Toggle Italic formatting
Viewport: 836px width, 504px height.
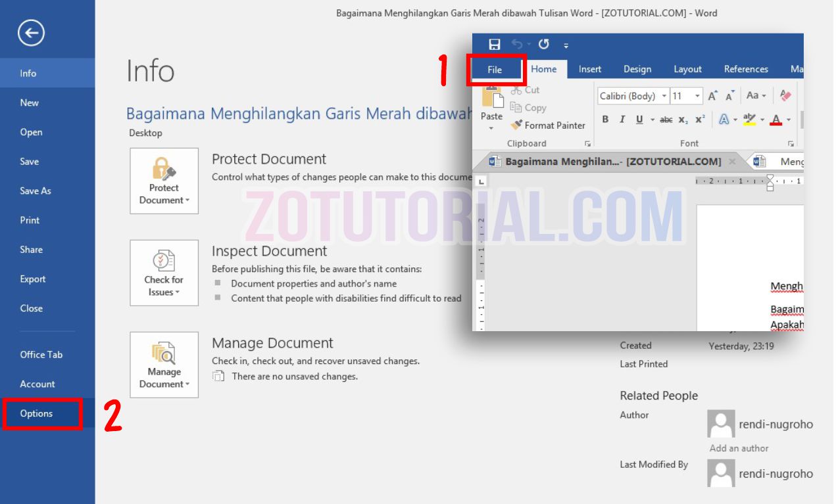click(x=622, y=120)
